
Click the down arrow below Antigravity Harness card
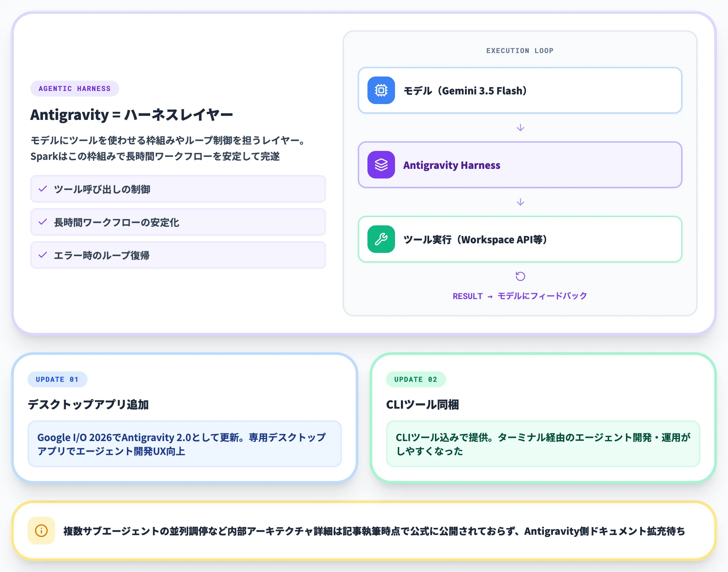pos(520,202)
